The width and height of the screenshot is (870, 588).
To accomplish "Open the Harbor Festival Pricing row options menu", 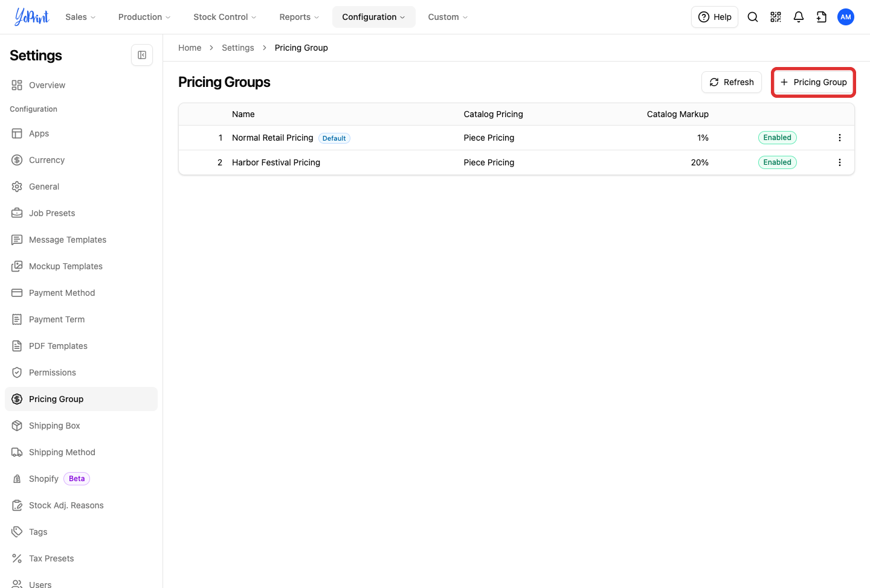I will click(x=840, y=162).
